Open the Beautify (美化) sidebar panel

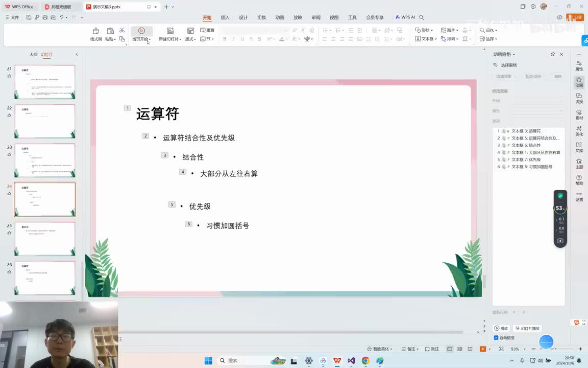click(x=579, y=131)
